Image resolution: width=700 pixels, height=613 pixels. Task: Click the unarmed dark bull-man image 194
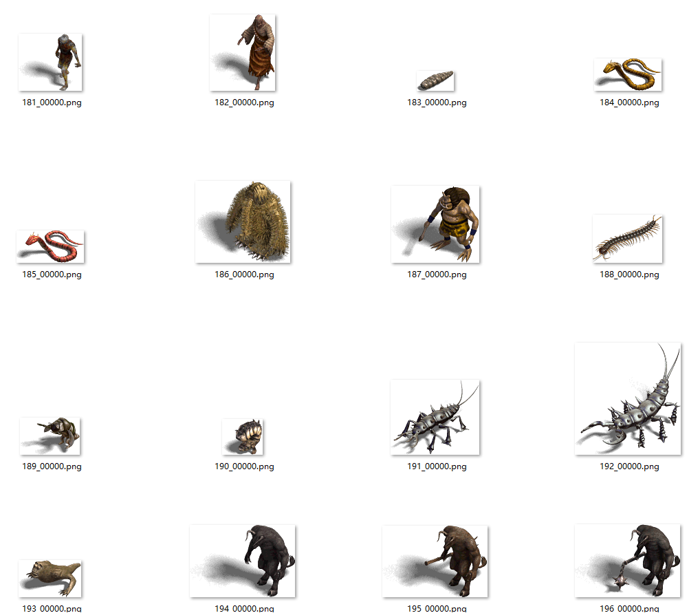(243, 561)
